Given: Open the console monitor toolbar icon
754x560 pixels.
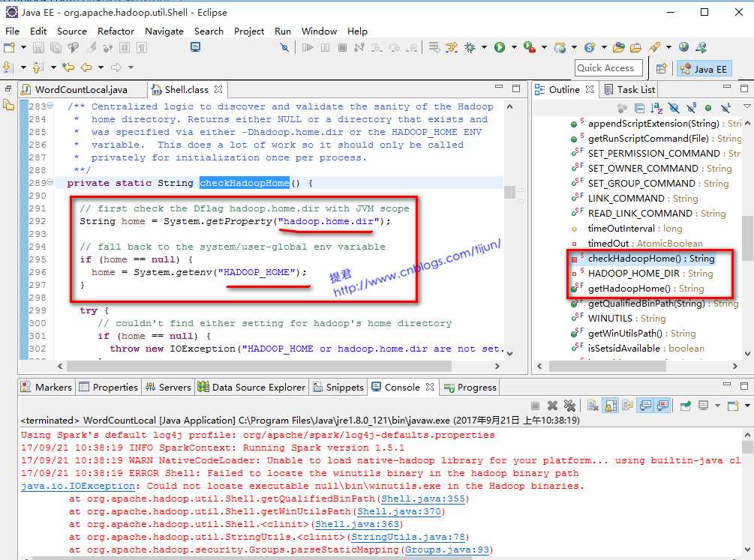Looking at the screenshot, I should [195, 46].
